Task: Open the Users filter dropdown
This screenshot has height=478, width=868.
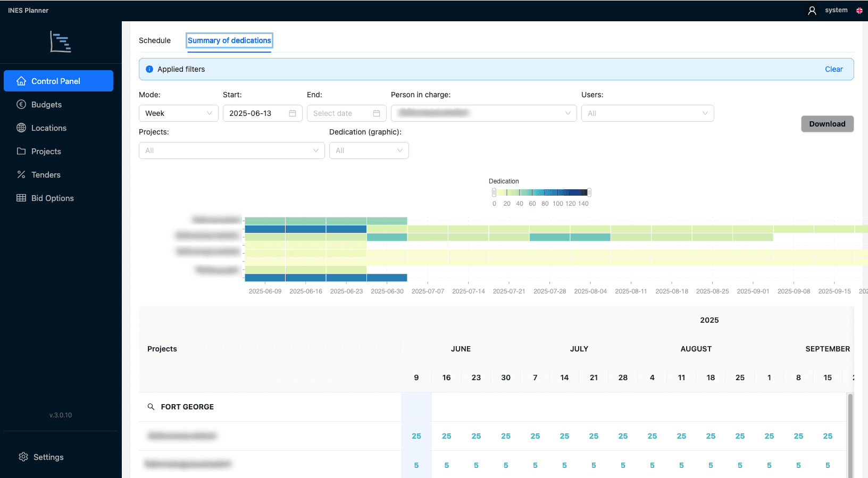Action: [648, 113]
